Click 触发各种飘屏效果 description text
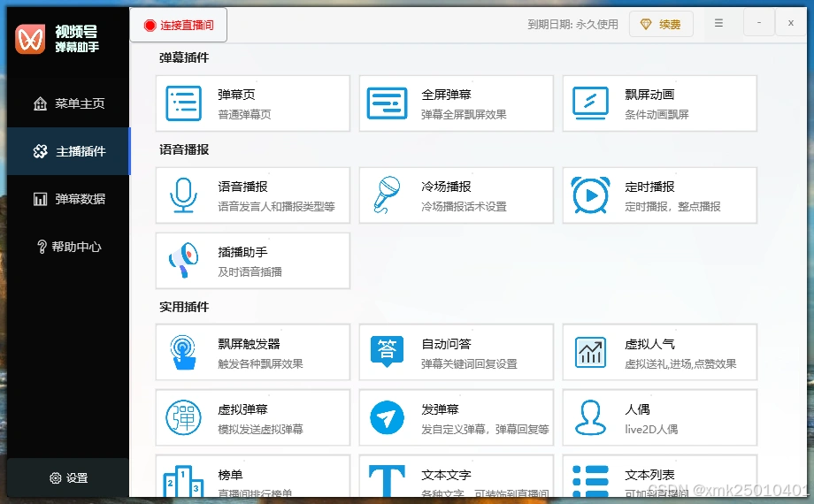814x504 pixels. [260, 364]
